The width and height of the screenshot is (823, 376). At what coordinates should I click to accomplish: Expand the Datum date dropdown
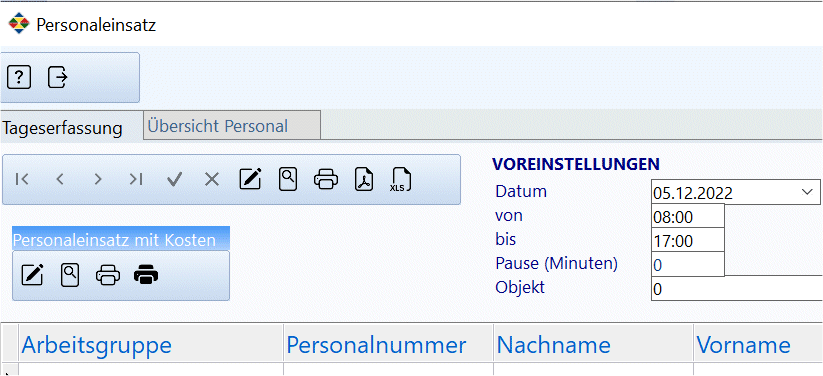pyautogui.click(x=808, y=192)
